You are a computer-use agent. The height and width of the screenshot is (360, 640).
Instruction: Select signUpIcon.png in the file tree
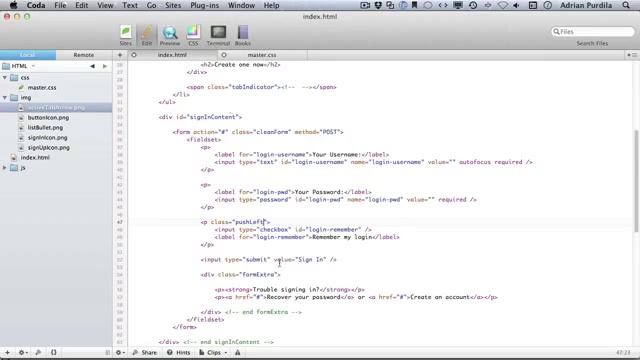49,147
